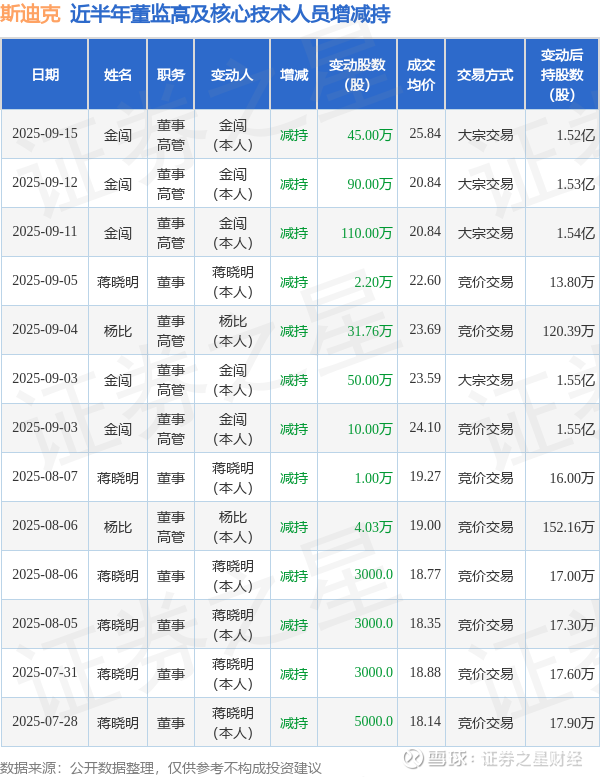The height and width of the screenshot is (777, 600).
Task: Select the 增减 column header
Action: [293, 75]
